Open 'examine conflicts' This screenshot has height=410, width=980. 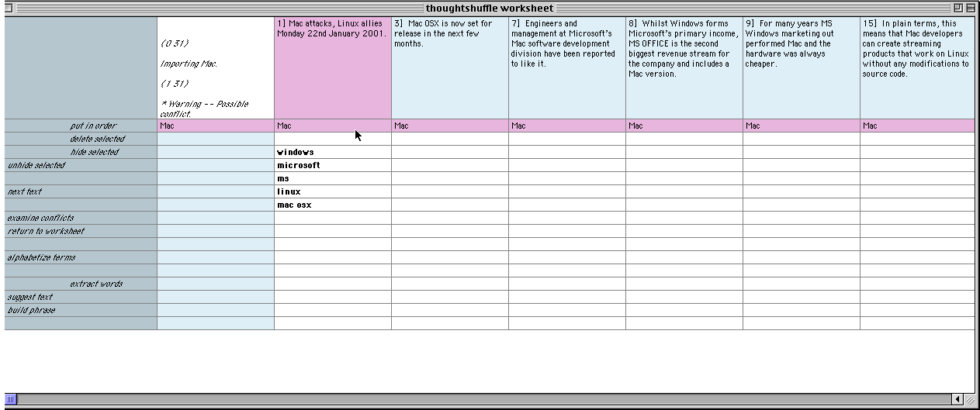pyautogui.click(x=40, y=218)
